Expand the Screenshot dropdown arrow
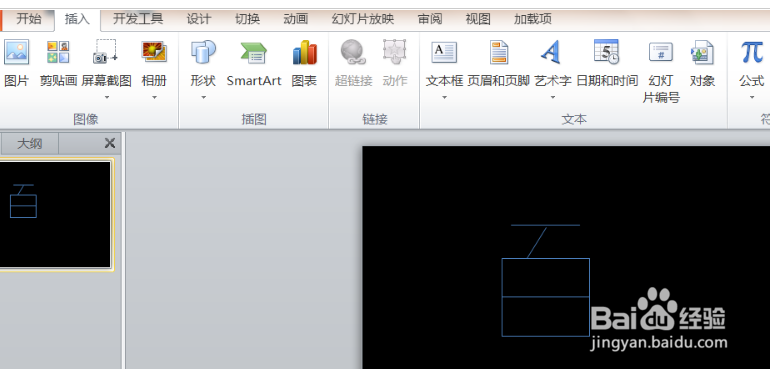 tap(106, 97)
